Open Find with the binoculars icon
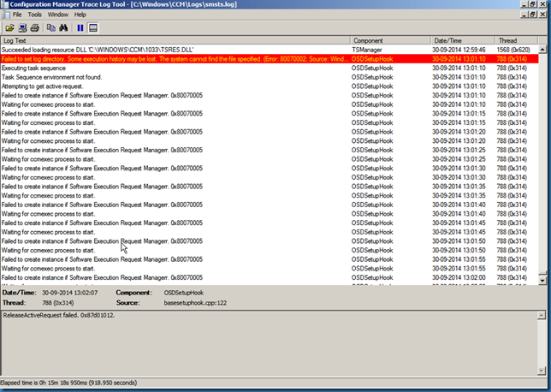 coord(63,27)
